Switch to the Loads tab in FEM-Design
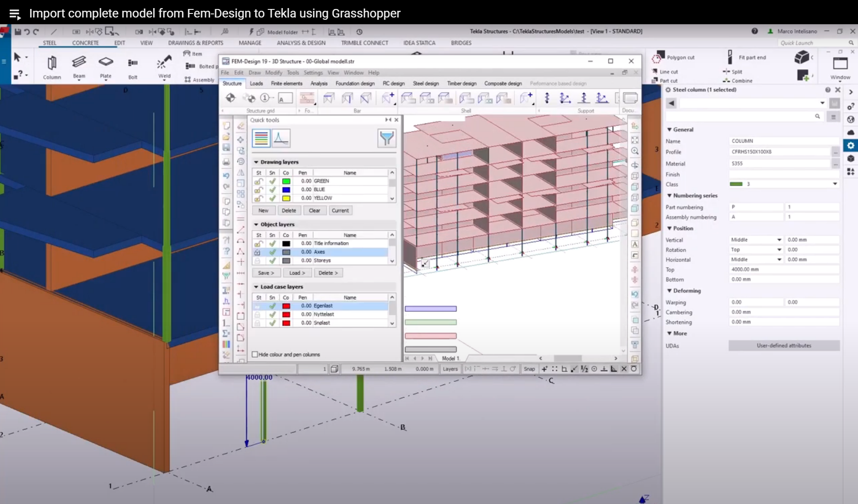This screenshot has height=504, width=858. pyautogui.click(x=256, y=83)
